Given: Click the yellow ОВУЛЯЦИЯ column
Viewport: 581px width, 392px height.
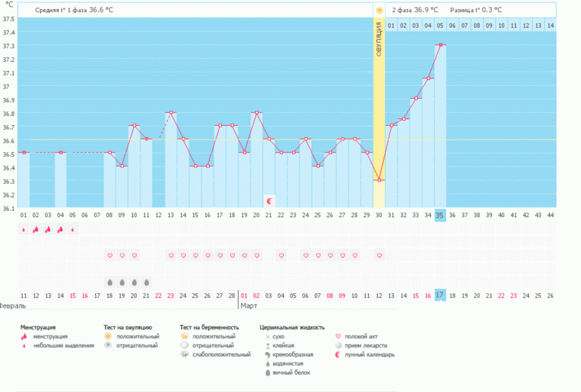Looking at the screenshot, I should click(379, 113).
